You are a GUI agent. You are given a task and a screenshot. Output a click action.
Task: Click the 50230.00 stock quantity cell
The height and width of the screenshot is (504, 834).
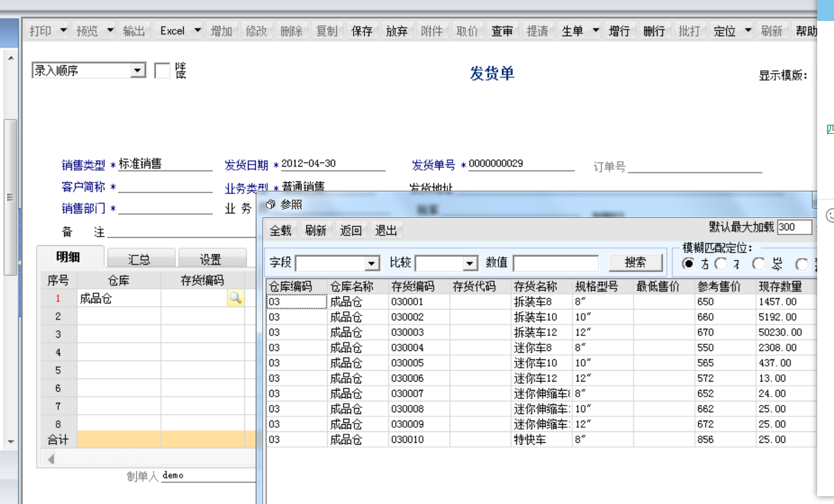pyautogui.click(x=787, y=332)
